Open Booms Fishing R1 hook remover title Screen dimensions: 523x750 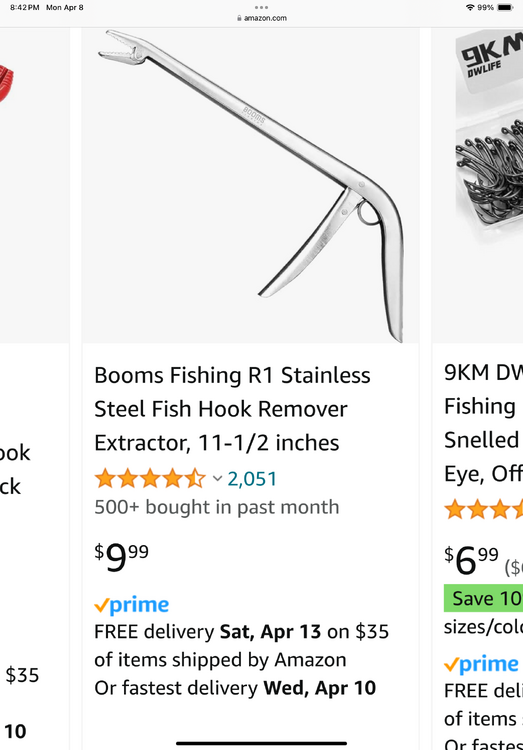coord(232,409)
